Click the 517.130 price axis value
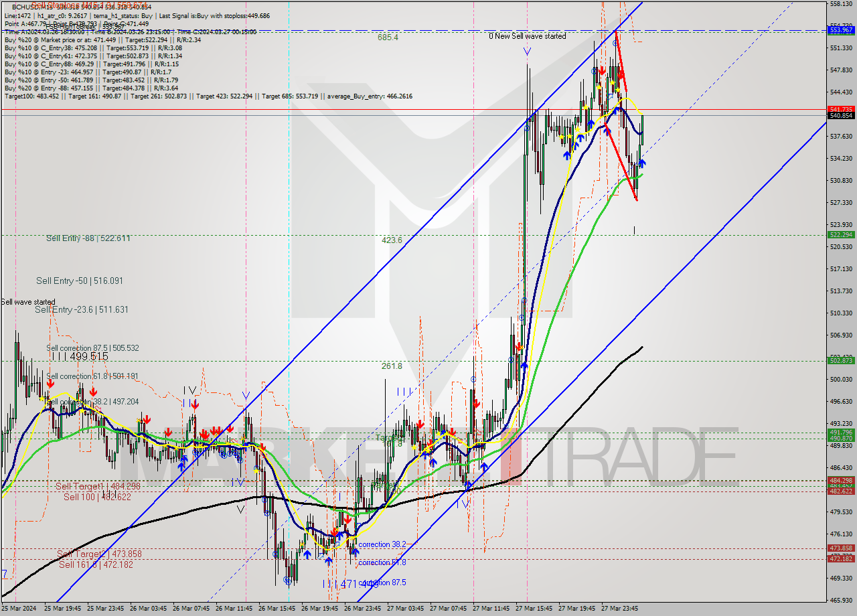The image size is (857, 616). 842,268
